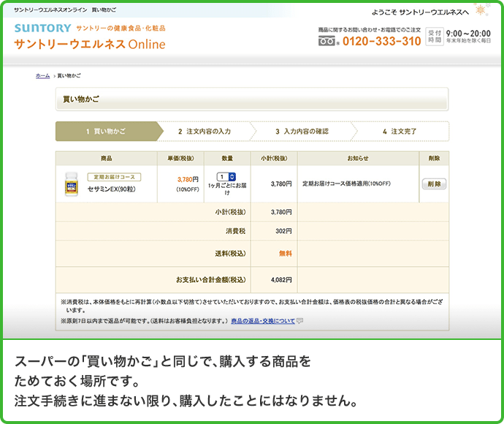
Task: Click 定期お届けコース価格適用(10%OFF) notice
Action: (x=346, y=183)
